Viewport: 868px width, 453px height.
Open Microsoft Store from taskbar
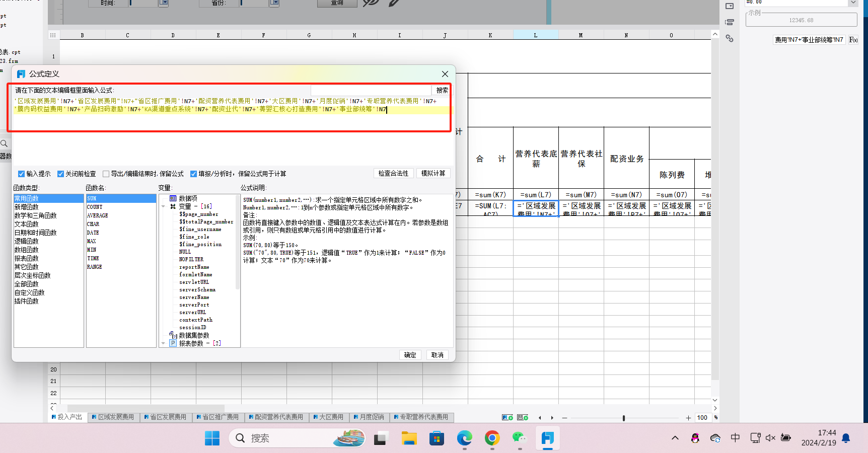pyautogui.click(x=437, y=438)
